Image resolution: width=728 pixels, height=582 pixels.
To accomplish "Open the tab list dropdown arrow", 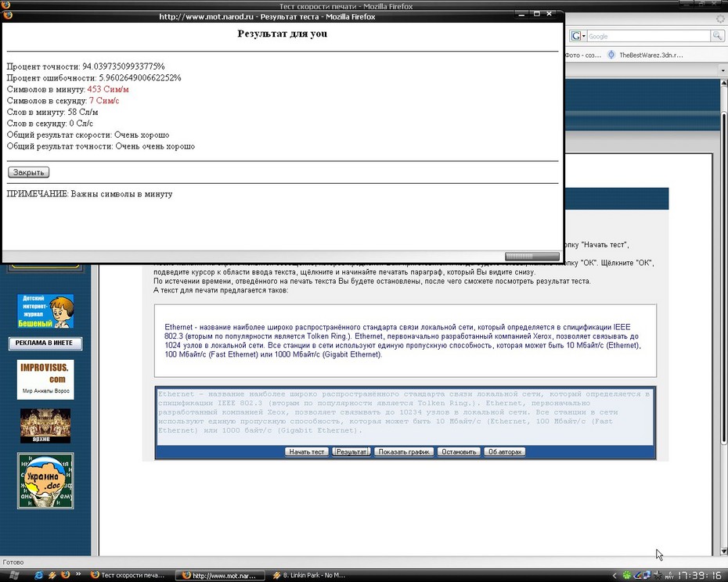I will tap(723, 70).
